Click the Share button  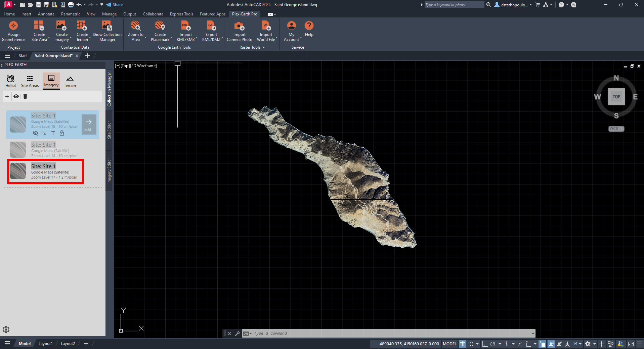click(x=115, y=5)
